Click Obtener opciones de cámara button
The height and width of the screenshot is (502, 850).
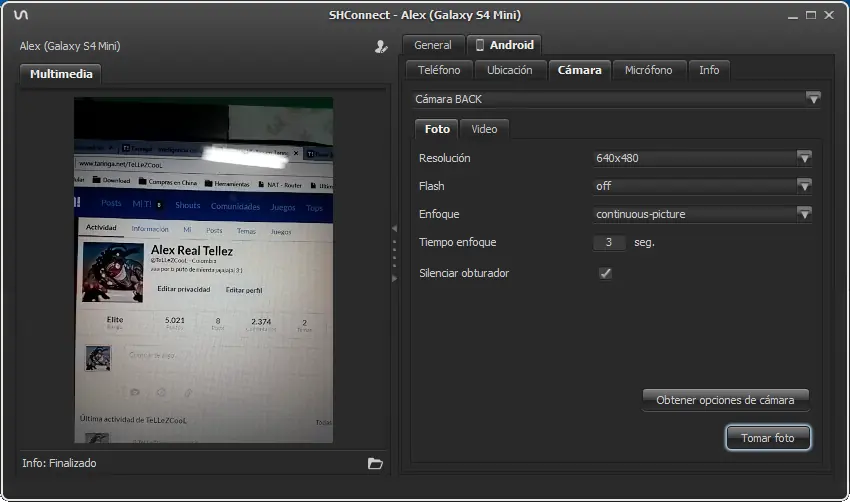[x=725, y=400]
